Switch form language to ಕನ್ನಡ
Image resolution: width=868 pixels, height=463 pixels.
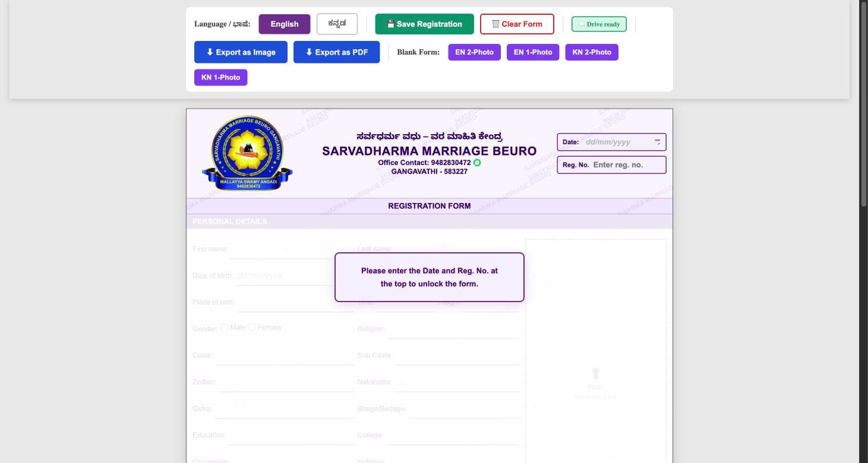point(337,24)
